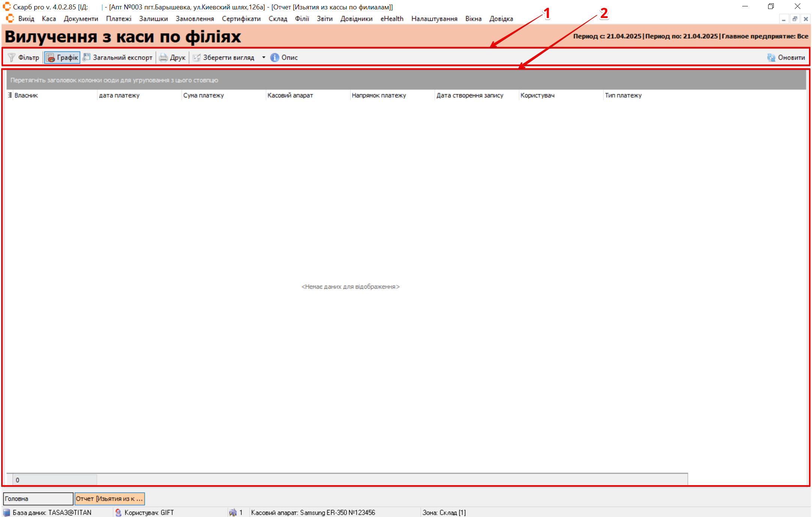Screen dimensions: 812x517
Task: Click the footer summary cell showing 0
Action: click(x=55, y=480)
